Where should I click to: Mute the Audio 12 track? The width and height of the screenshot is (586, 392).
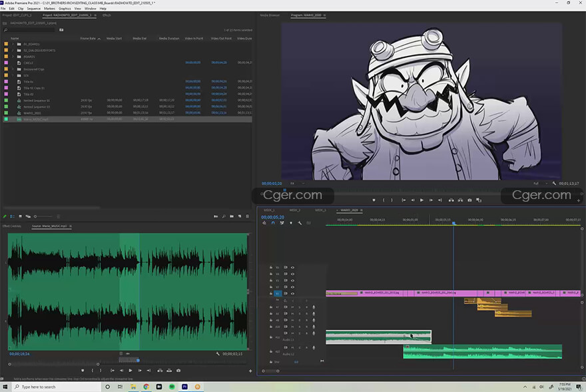click(292, 347)
